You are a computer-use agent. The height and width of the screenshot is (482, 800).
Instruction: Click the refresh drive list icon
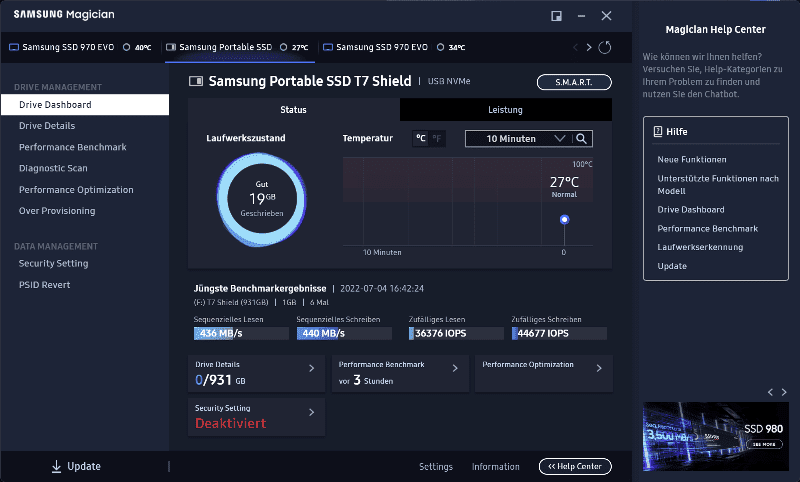coord(604,47)
